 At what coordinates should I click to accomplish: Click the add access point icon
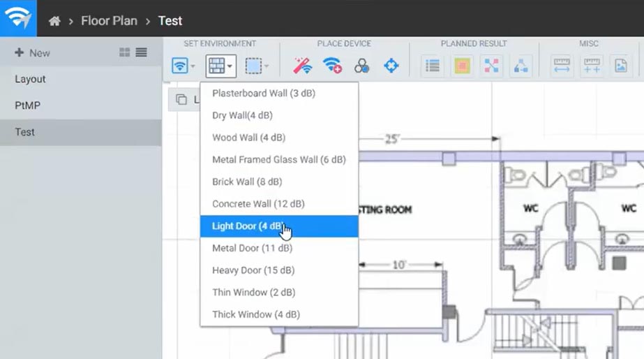pyautogui.click(x=332, y=66)
